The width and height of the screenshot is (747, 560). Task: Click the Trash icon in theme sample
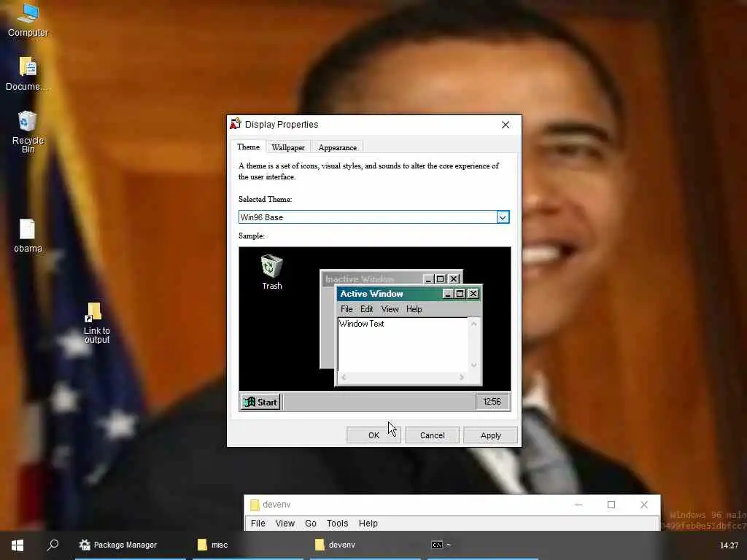click(271, 272)
